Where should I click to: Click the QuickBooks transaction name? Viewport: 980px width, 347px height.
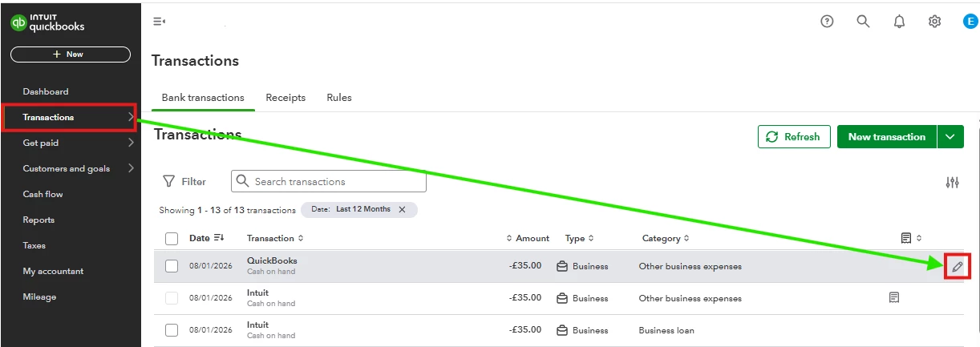click(272, 260)
